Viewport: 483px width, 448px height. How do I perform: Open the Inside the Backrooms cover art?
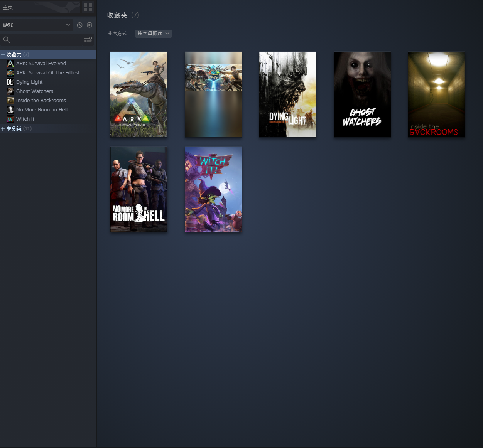coord(437,94)
